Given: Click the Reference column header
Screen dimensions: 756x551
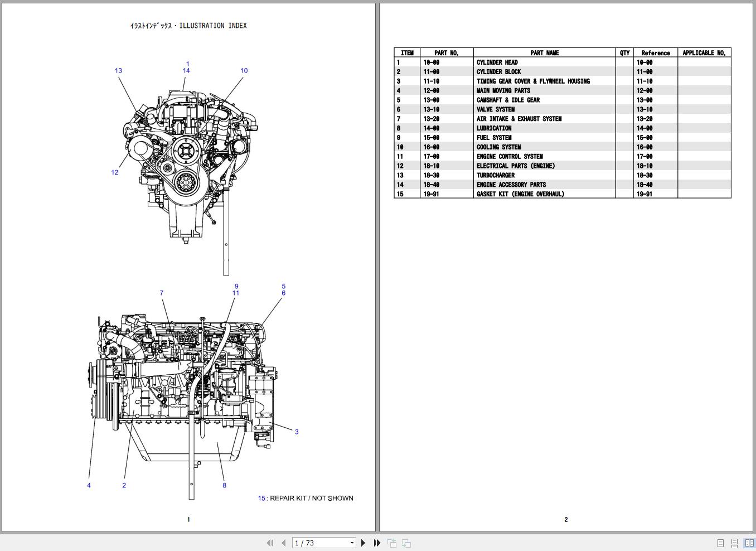Looking at the screenshot, I should [x=656, y=53].
